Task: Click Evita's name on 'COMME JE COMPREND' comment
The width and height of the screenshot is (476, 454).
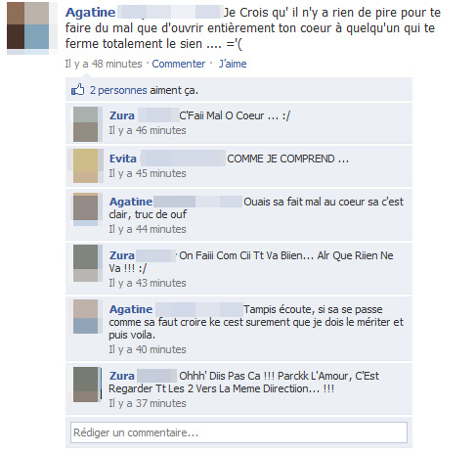Action: click(123, 159)
